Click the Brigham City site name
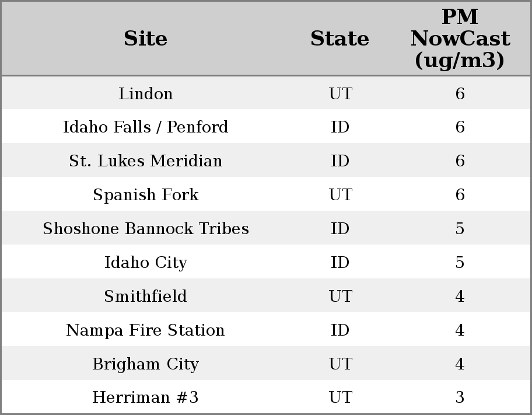Image resolution: width=532 pixels, height=415 pixels. pos(145,364)
